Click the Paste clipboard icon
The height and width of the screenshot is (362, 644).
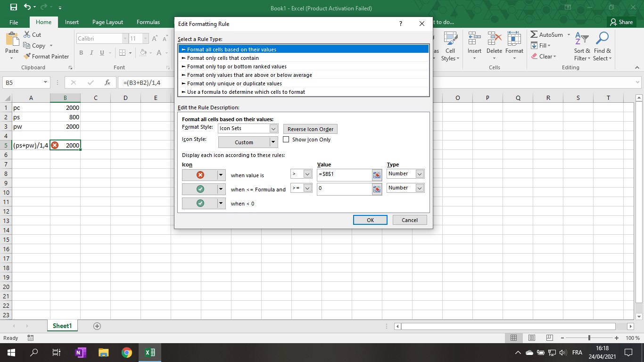pyautogui.click(x=12, y=39)
